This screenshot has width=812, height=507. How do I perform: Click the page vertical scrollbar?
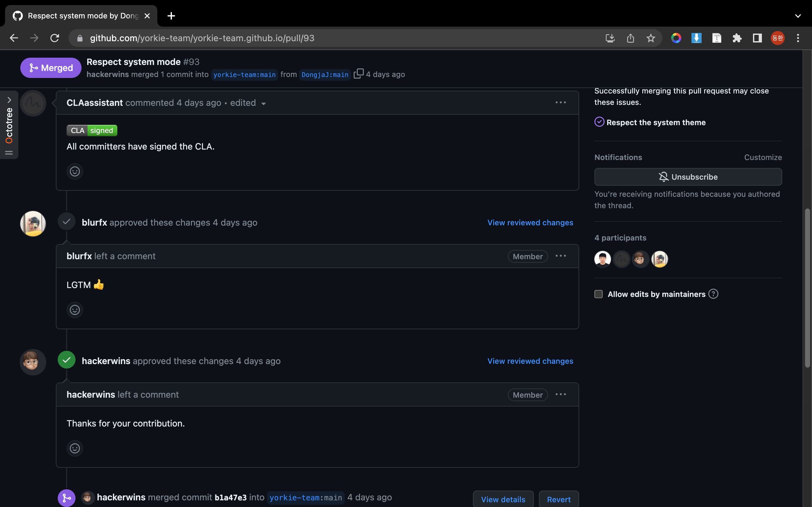(807, 288)
